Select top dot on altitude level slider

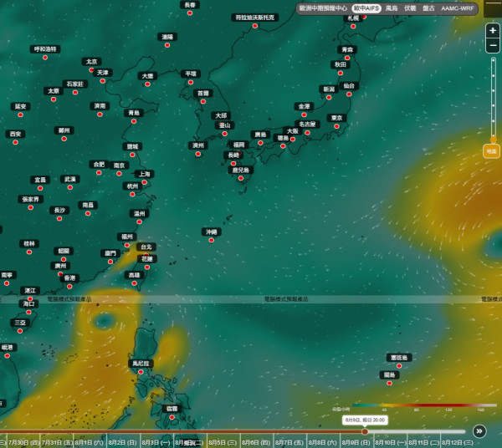point(494,60)
